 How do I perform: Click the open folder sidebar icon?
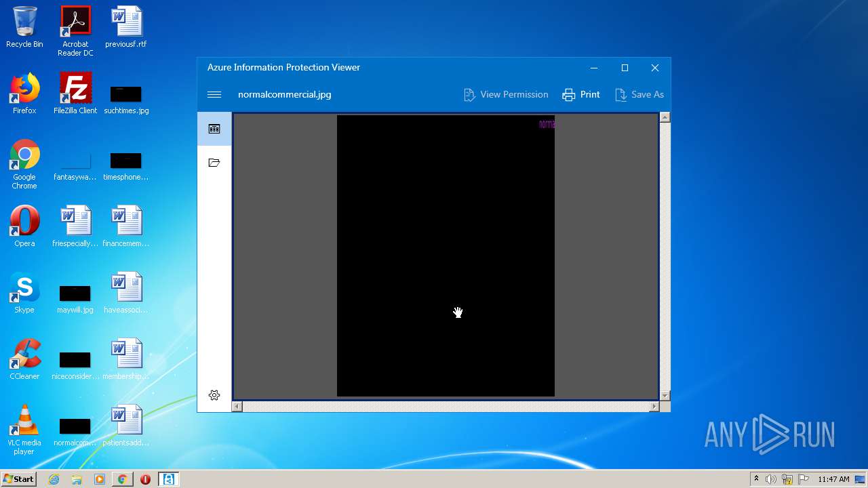tap(214, 163)
